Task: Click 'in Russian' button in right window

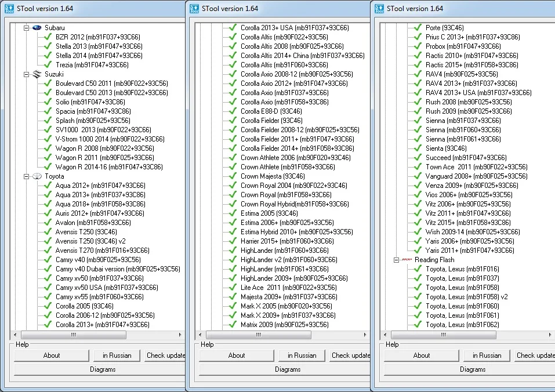Action: tap(487, 355)
